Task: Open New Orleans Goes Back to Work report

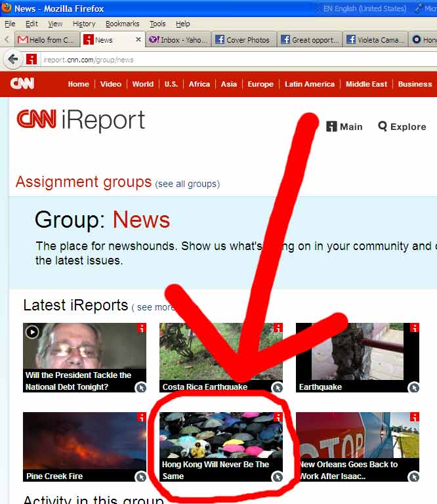Action: (358, 447)
